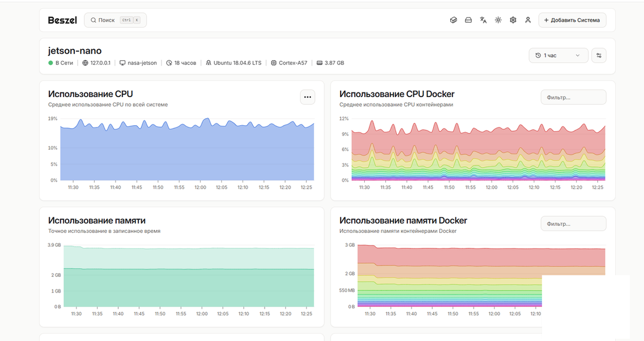Click the clock icon beside 18 часов
This screenshot has height=341, width=644.
(x=169, y=63)
